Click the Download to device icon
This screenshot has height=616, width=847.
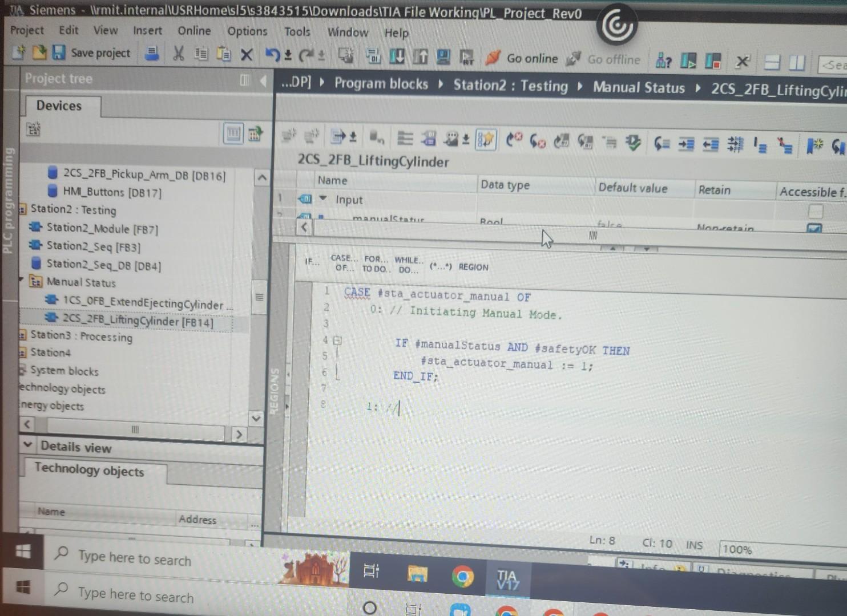point(397,56)
